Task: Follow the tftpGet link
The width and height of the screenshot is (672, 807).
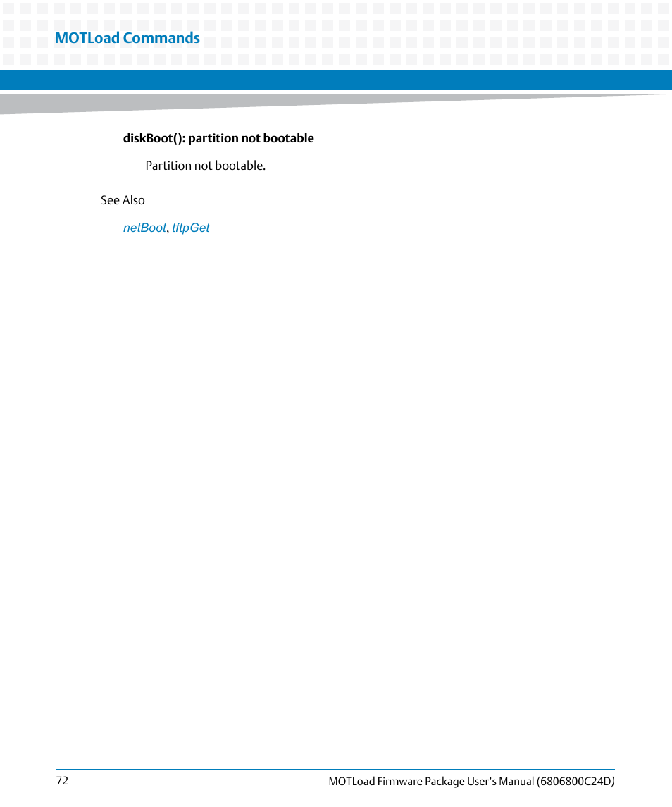Action: coord(190,228)
